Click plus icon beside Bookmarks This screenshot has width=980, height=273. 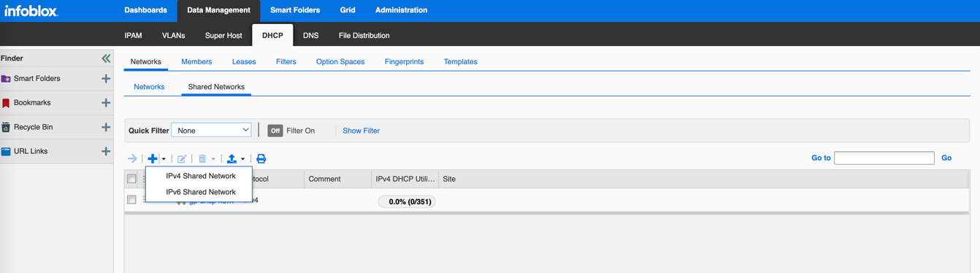(x=106, y=103)
